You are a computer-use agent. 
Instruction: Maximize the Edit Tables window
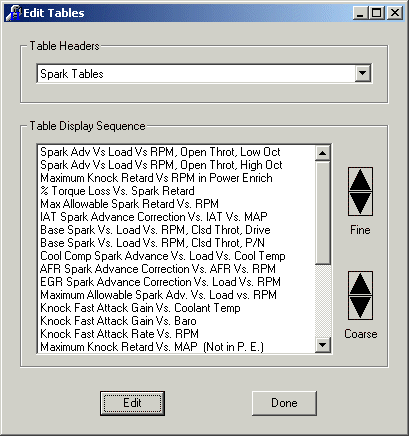tap(377, 13)
